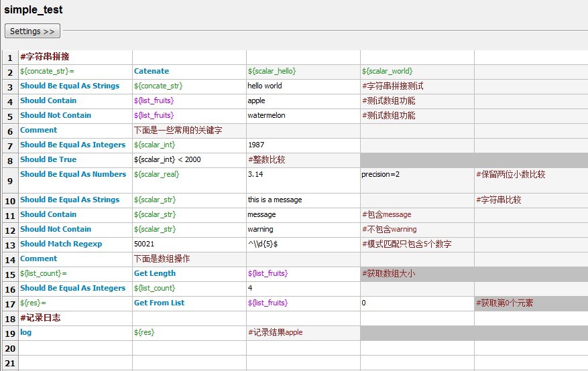Screen dimensions: 588x371
Task: Select the '下面是一些常用的关键字' cell
Action: click(189, 131)
